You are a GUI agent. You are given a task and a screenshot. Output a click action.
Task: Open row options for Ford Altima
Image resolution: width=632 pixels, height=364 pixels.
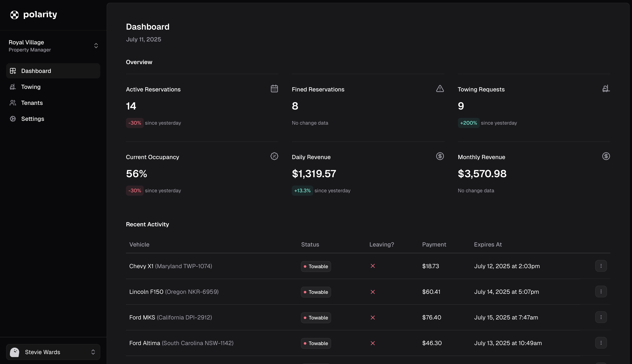(601, 343)
